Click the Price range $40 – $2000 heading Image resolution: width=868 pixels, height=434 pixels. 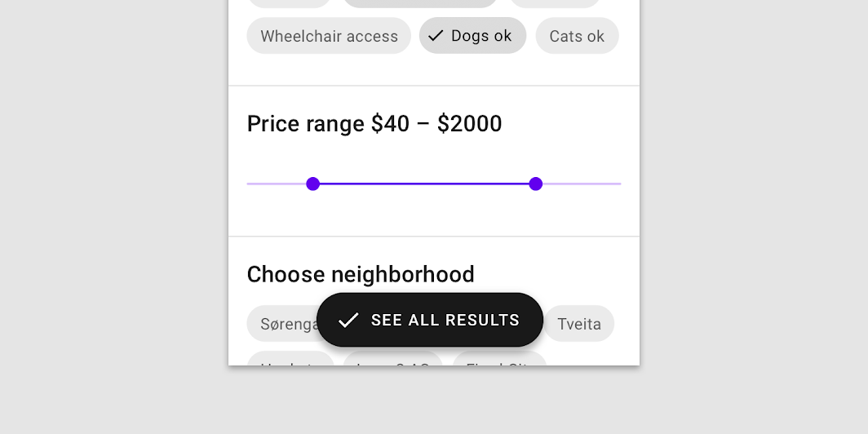374,124
